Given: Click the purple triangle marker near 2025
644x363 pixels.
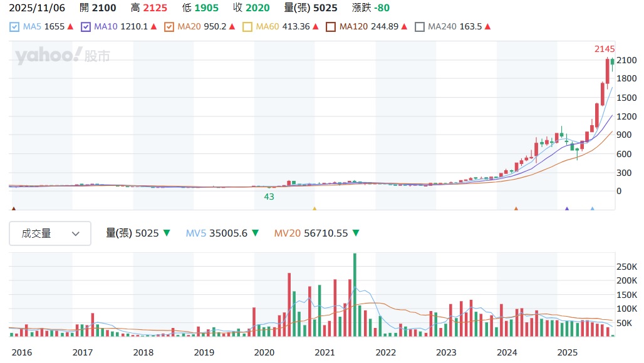Looking at the screenshot, I should [x=567, y=209].
